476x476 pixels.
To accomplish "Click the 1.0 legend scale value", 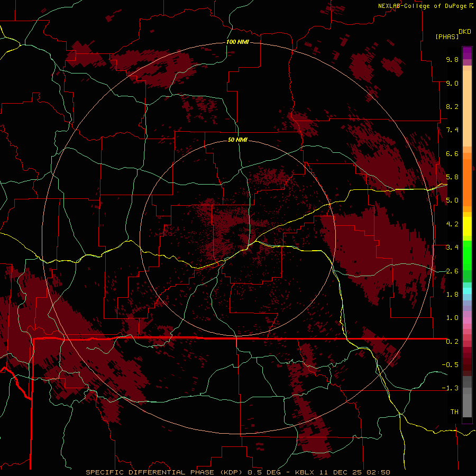I will 452,318.
